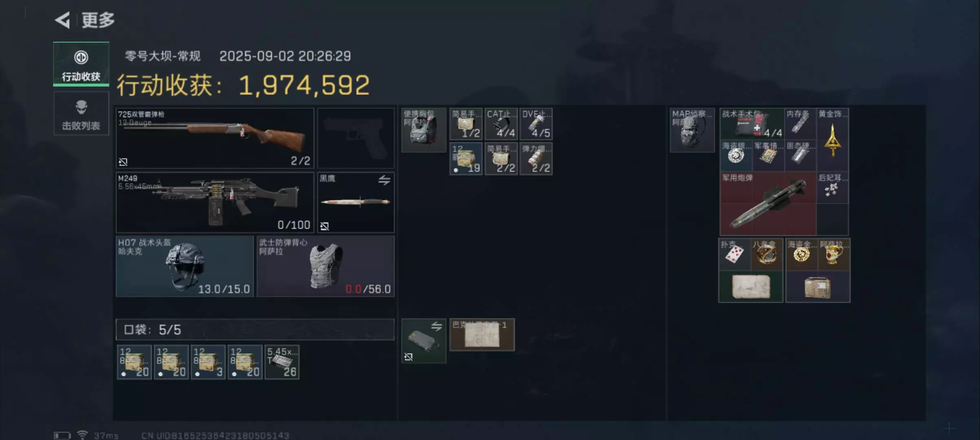Click the 口袋 5/5 pocket header
This screenshot has height=440, width=980.
click(255, 330)
